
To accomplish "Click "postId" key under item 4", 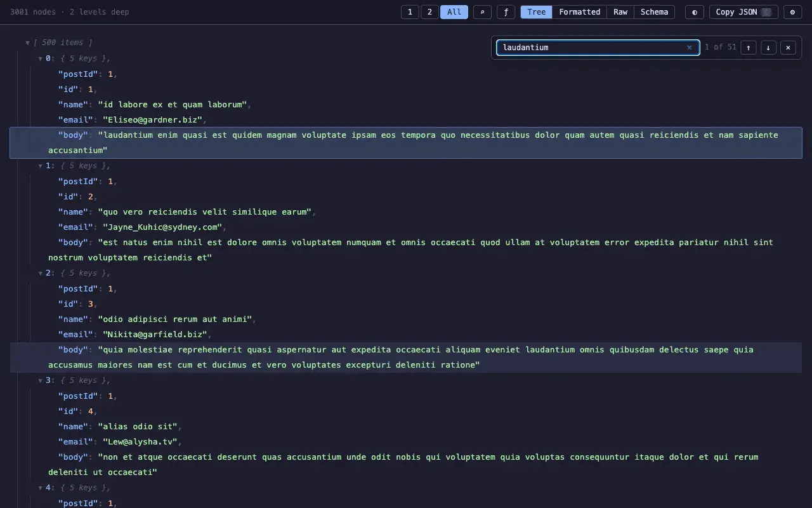I will tap(78, 503).
